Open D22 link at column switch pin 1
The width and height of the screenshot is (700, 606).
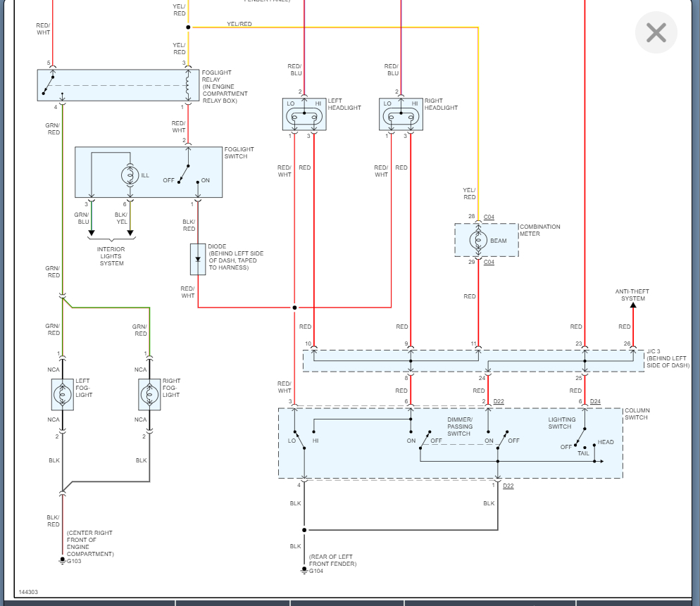(x=508, y=486)
